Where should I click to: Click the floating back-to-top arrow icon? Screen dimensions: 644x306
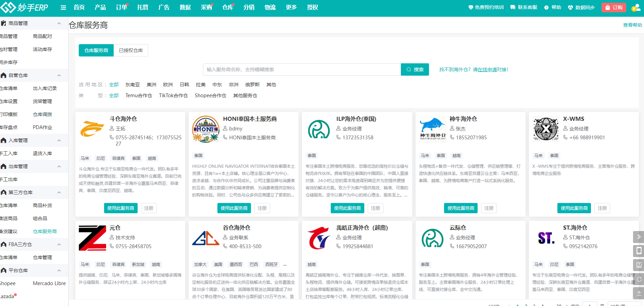(x=639, y=293)
